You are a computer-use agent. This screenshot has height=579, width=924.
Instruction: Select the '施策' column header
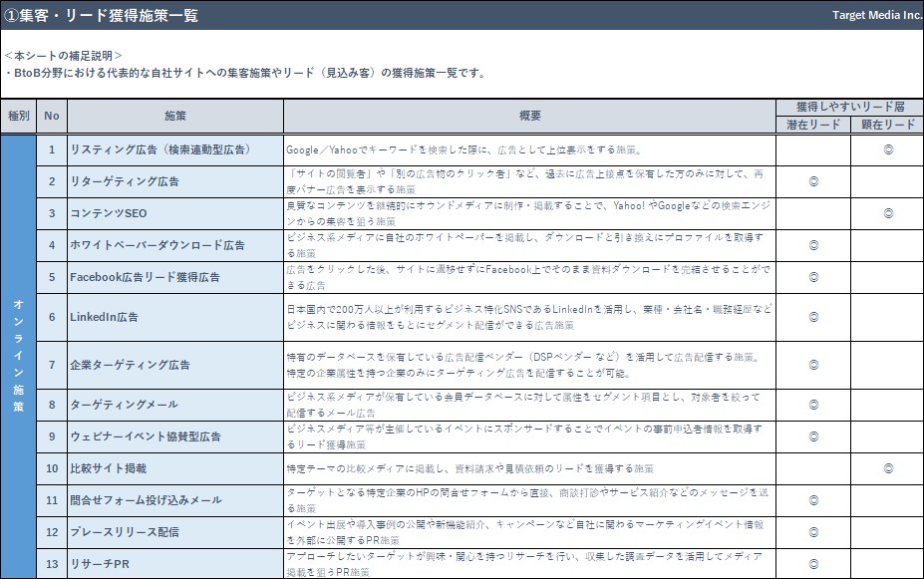pyautogui.click(x=175, y=116)
